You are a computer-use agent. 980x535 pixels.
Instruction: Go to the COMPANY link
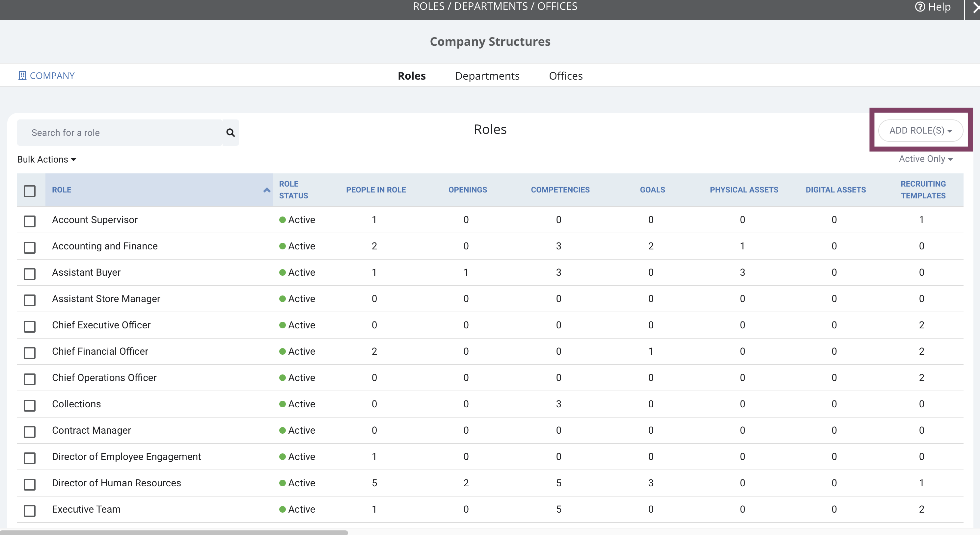click(52, 76)
